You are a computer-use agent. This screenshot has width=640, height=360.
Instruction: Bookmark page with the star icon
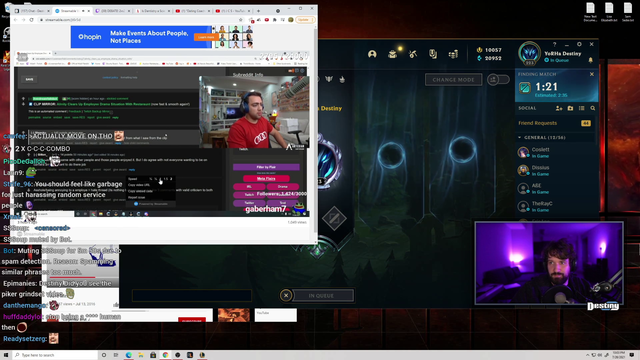pos(240,20)
